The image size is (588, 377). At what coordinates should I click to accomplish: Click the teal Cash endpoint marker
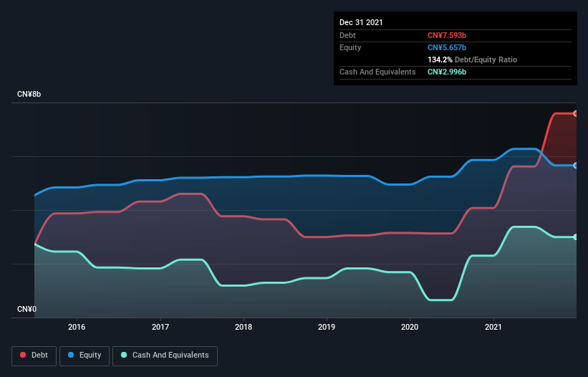pyautogui.click(x=576, y=237)
